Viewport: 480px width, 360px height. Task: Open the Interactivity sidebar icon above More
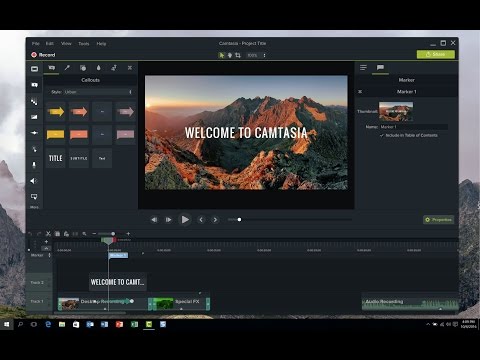coord(34,197)
